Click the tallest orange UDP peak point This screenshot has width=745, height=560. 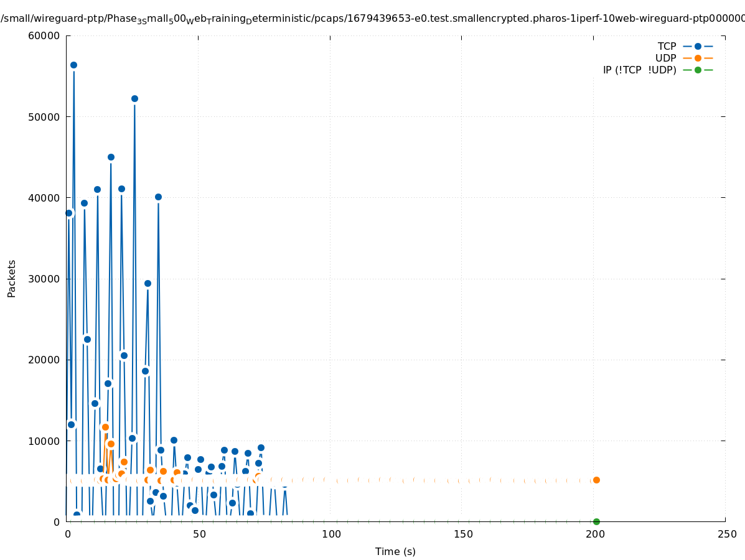(x=105, y=427)
